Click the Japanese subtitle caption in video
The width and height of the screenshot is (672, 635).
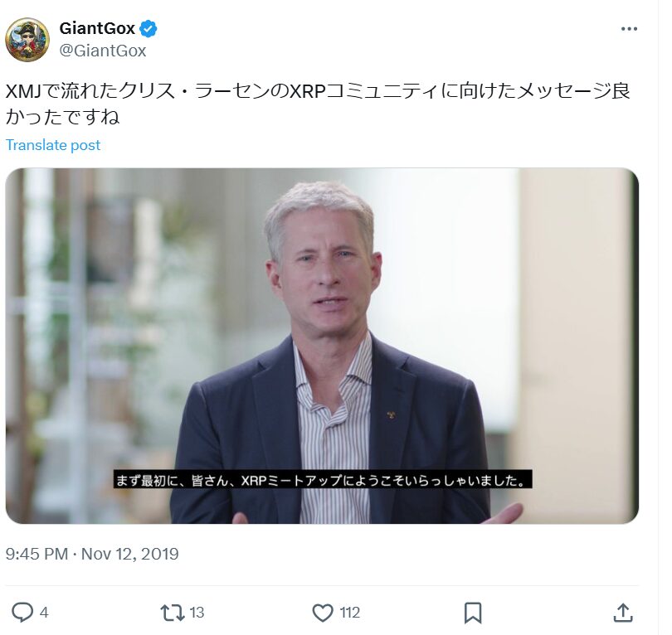click(x=323, y=480)
